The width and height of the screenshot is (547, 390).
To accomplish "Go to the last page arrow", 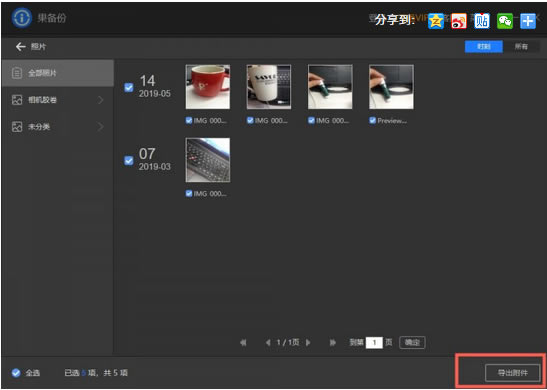I will pos(332,343).
